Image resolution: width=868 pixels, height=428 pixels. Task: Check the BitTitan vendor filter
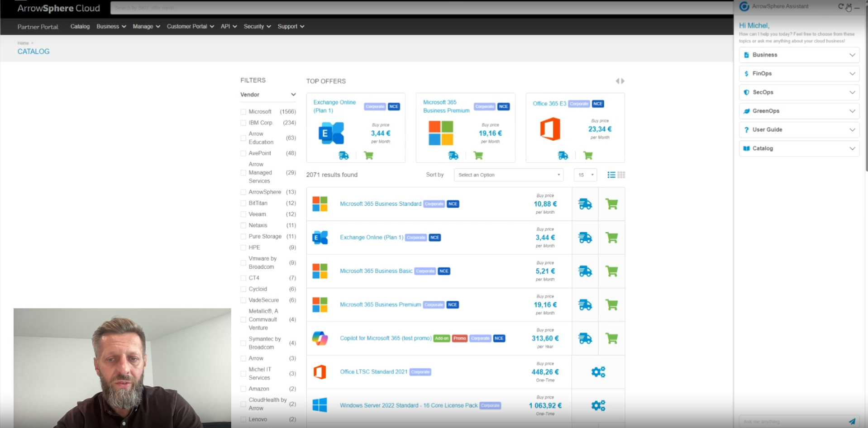(x=243, y=204)
